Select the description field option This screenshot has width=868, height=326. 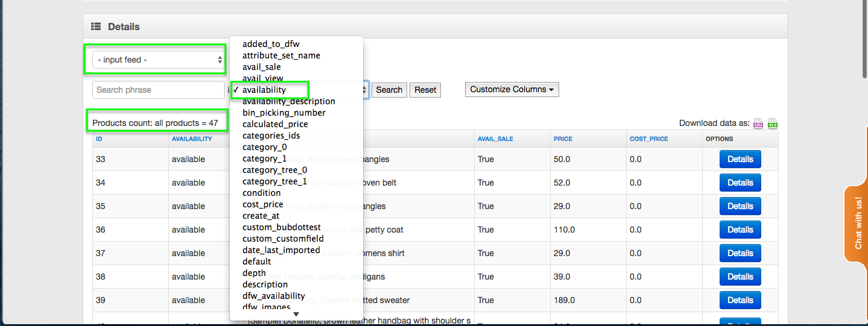(265, 284)
